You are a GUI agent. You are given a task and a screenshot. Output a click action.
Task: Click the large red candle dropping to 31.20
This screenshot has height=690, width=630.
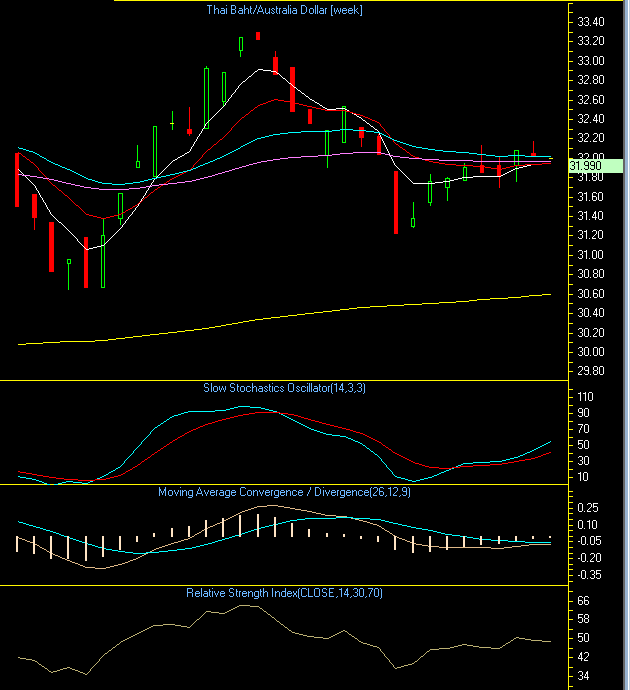tap(395, 202)
